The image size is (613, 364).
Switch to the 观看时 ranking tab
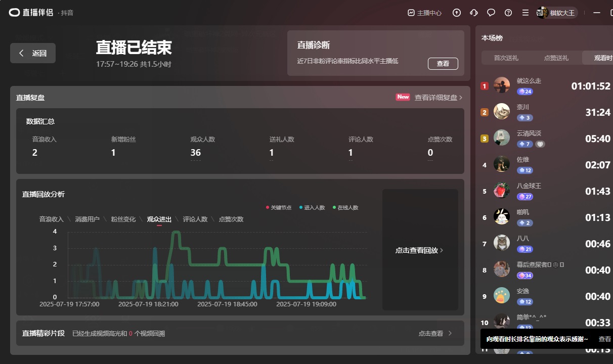[597, 58]
